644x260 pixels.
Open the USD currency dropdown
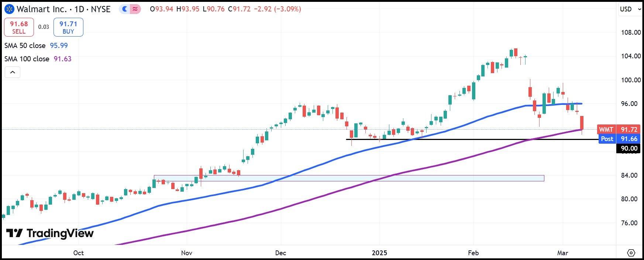[x=630, y=9]
